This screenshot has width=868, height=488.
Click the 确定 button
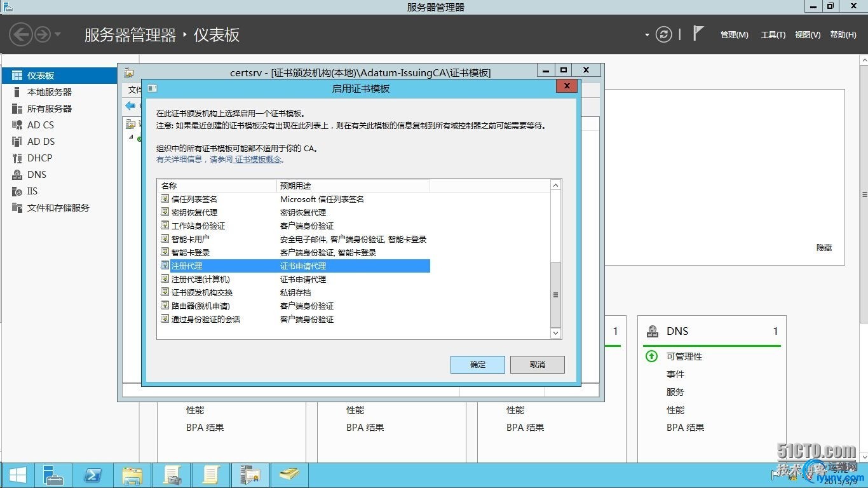478,365
